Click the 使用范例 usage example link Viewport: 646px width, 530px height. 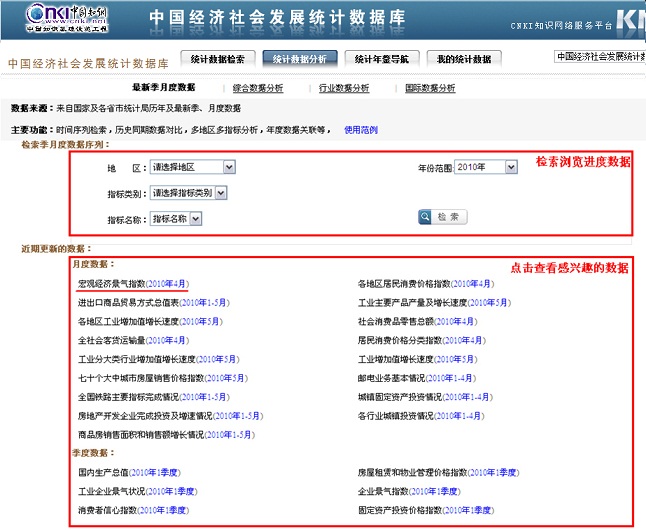click(360, 129)
